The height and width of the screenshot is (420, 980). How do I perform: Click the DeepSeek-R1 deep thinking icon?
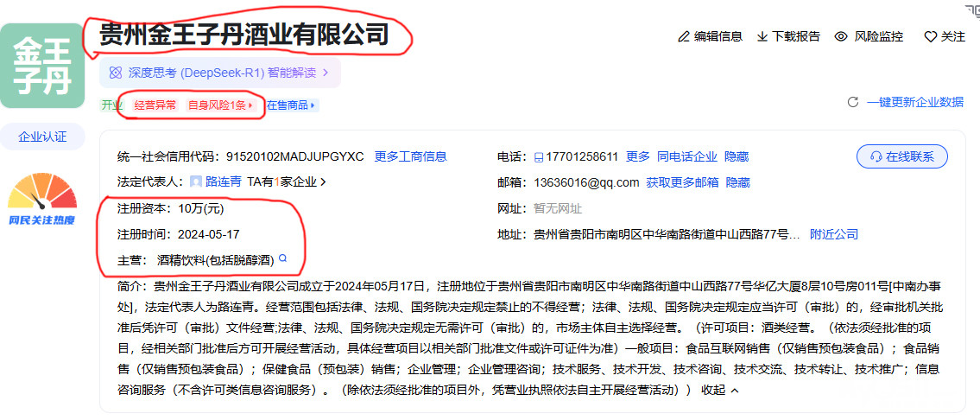pos(115,73)
